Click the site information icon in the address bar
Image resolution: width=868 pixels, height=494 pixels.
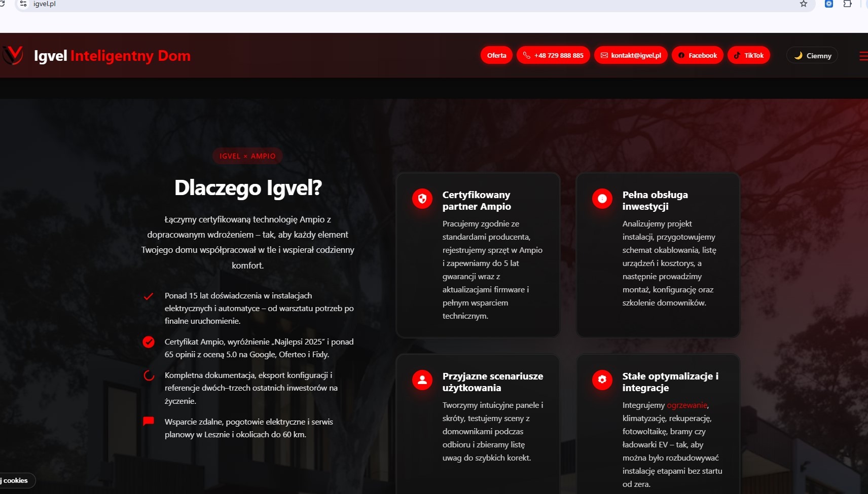(22, 4)
